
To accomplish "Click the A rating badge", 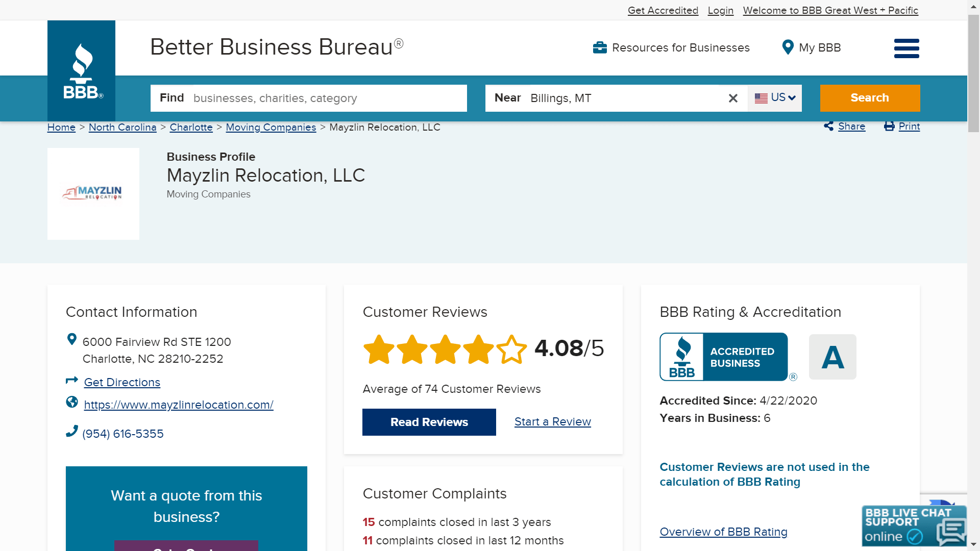I will point(832,357).
